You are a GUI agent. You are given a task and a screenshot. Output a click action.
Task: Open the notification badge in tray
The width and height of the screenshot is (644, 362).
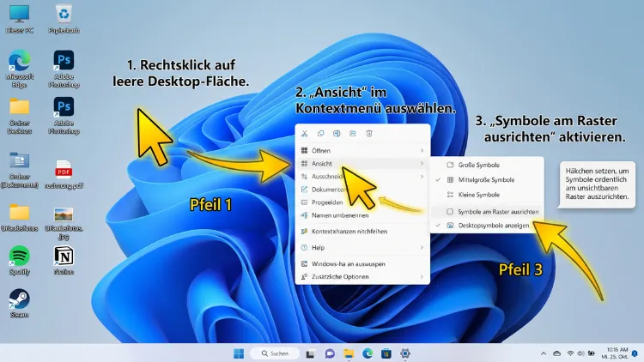[635, 353]
